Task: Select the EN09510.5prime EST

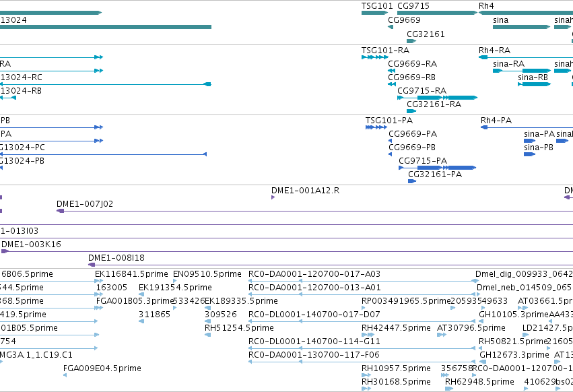Action: pos(175,281)
